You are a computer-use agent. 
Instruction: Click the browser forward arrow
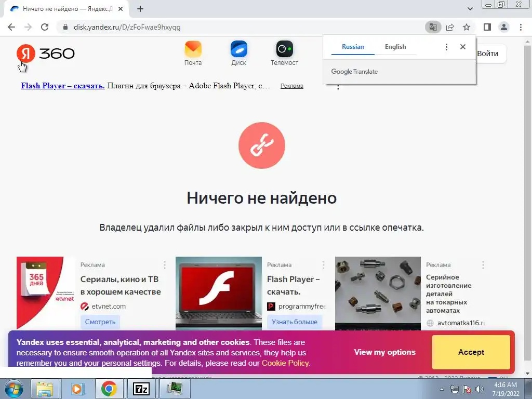click(x=28, y=27)
